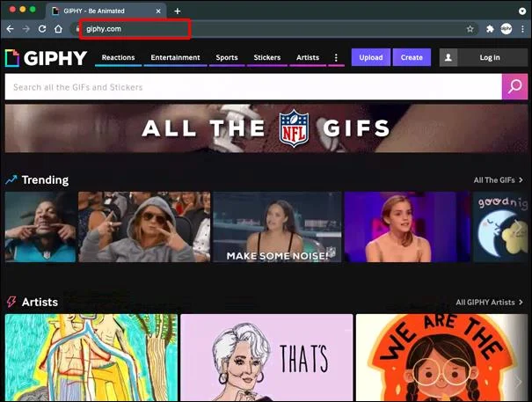Focus the Search all the GIFs field
This screenshot has height=402, width=532.
click(253, 87)
